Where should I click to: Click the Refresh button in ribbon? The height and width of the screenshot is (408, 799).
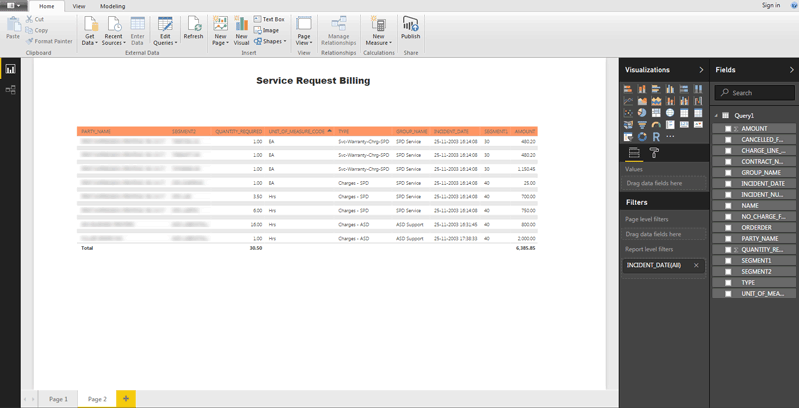pyautogui.click(x=193, y=28)
